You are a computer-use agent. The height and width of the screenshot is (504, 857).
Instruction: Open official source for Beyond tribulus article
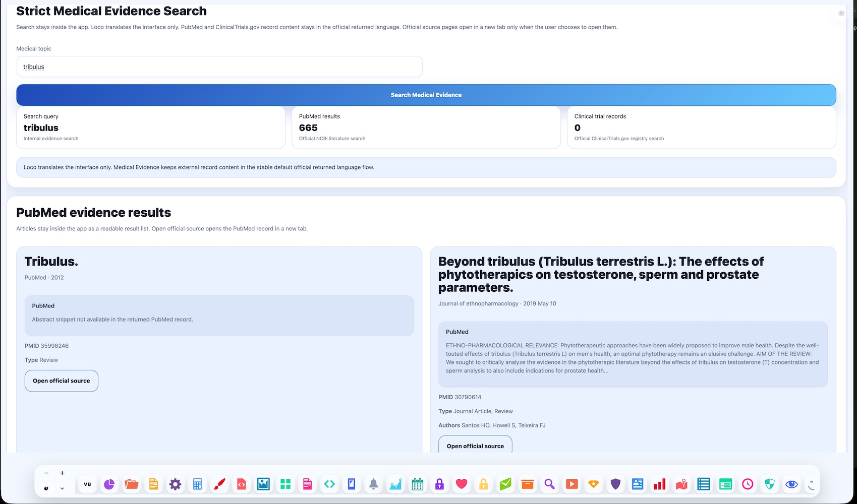pos(475,446)
